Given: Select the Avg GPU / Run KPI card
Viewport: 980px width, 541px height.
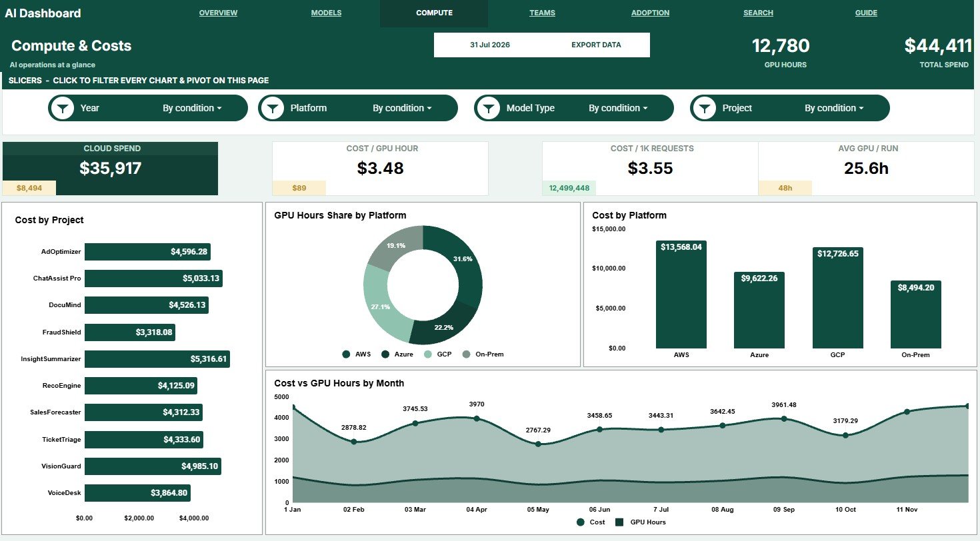Looking at the screenshot, I should 866,168.
